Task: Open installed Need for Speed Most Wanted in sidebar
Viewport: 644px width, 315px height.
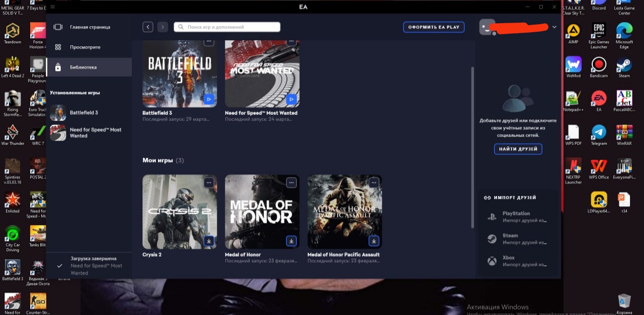Action: [89, 133]
